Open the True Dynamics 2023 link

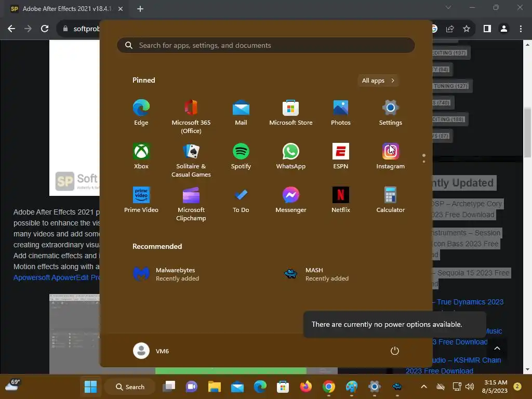[470, 302]
